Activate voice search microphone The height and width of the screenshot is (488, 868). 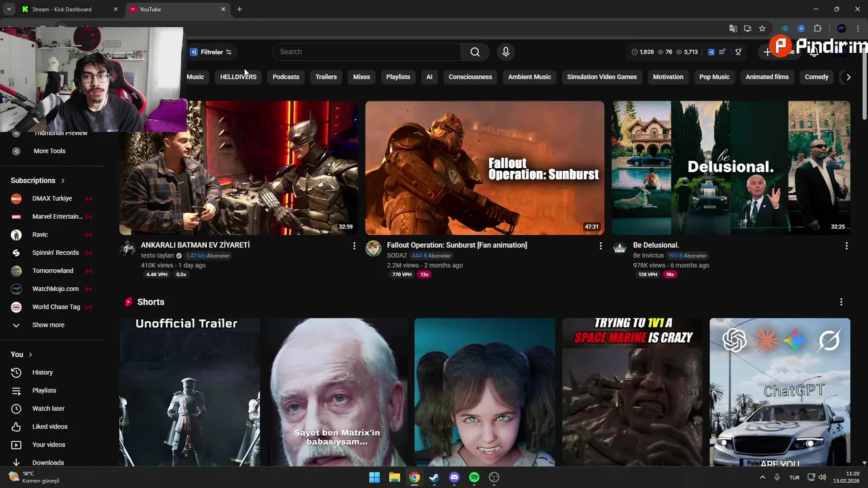(x=505, y=52)
